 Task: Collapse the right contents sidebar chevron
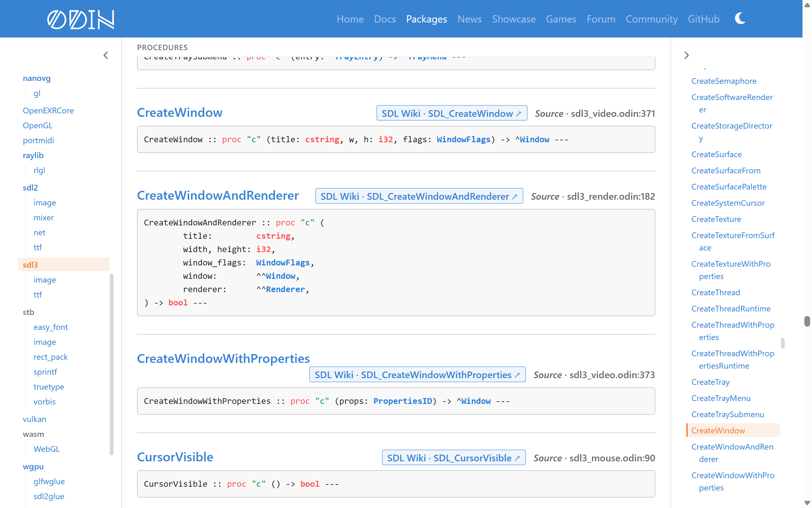pyautogui.click(x=686, y=56)
